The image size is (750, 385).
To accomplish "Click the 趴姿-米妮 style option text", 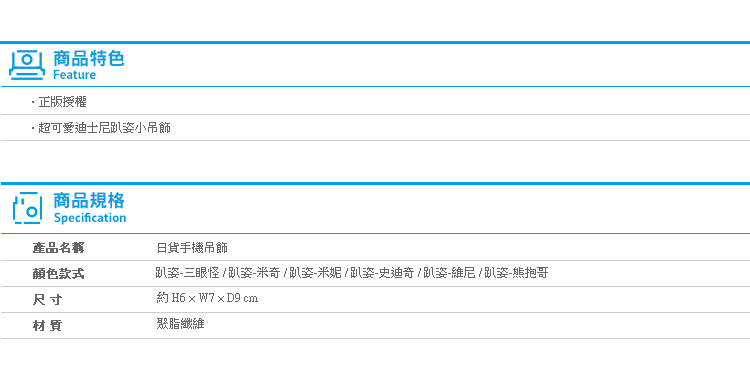I will (315, 273).
